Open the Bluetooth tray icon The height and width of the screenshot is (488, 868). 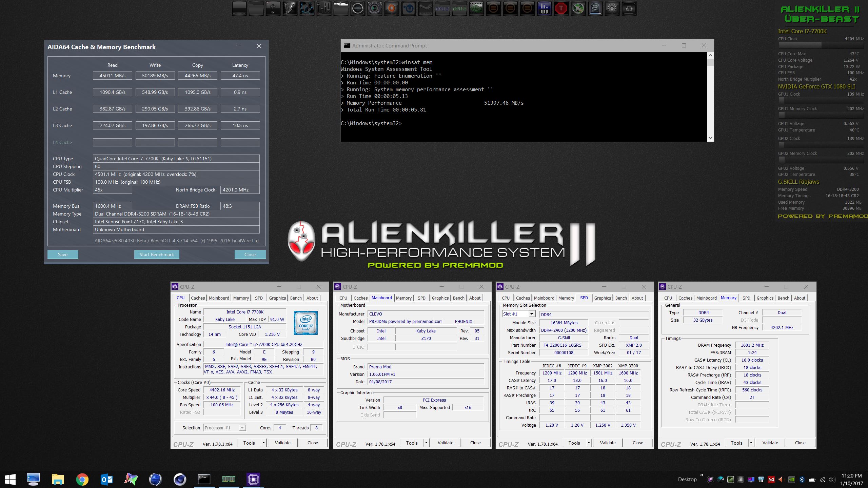pyautogui.click(x=802, y=480)
